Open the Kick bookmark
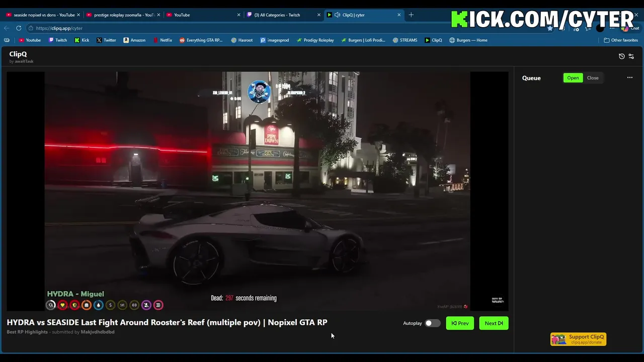The height and width of the screenshot is (362, 644). (x=82, y=40)
